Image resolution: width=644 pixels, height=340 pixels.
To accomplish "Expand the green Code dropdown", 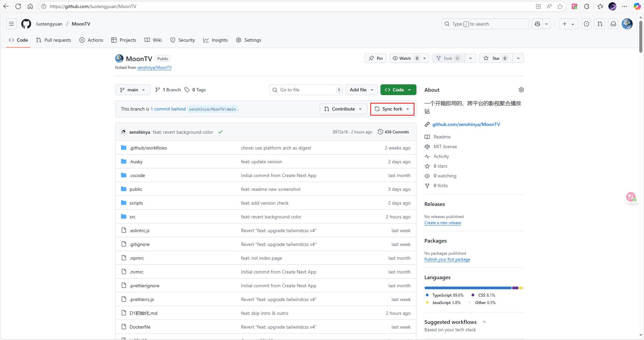I will point(398,90).
